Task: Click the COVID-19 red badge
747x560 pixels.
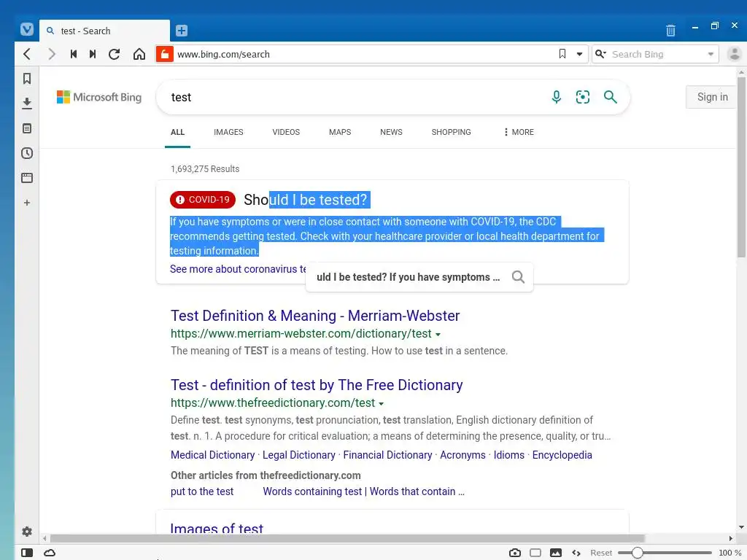Action: [203, 200]
